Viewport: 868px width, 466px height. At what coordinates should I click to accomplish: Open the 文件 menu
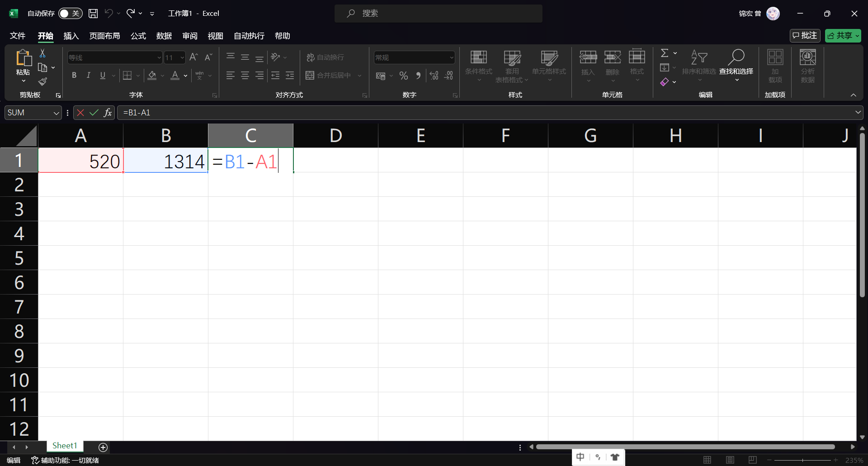pyautogui.click(x=18, y=36)
